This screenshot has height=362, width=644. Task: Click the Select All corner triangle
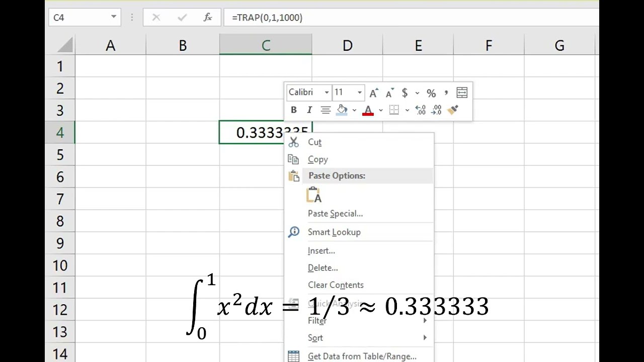(65, 45)
